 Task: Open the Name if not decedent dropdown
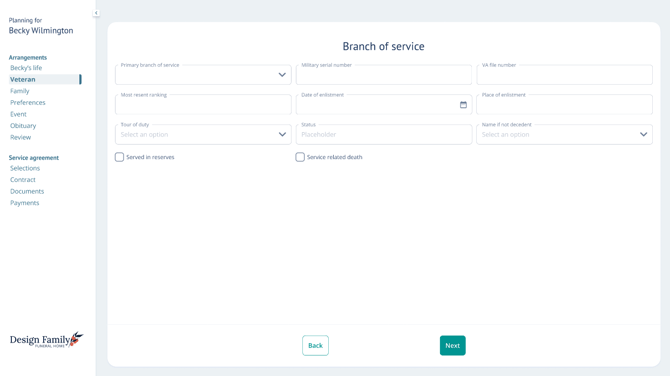pyautogui.click(x=564, y=135)
